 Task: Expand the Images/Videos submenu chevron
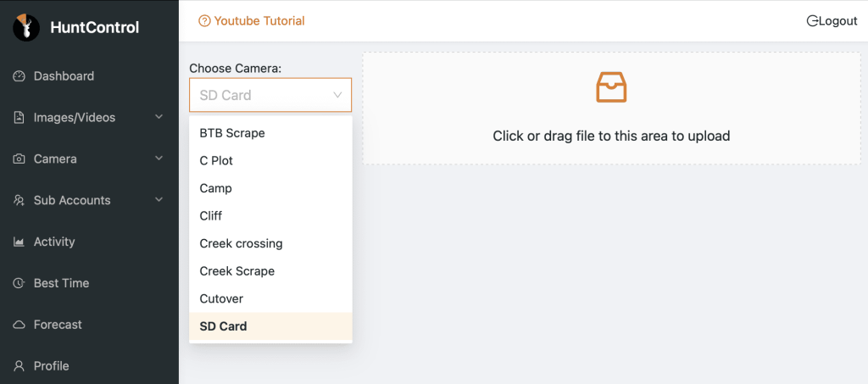159,117
